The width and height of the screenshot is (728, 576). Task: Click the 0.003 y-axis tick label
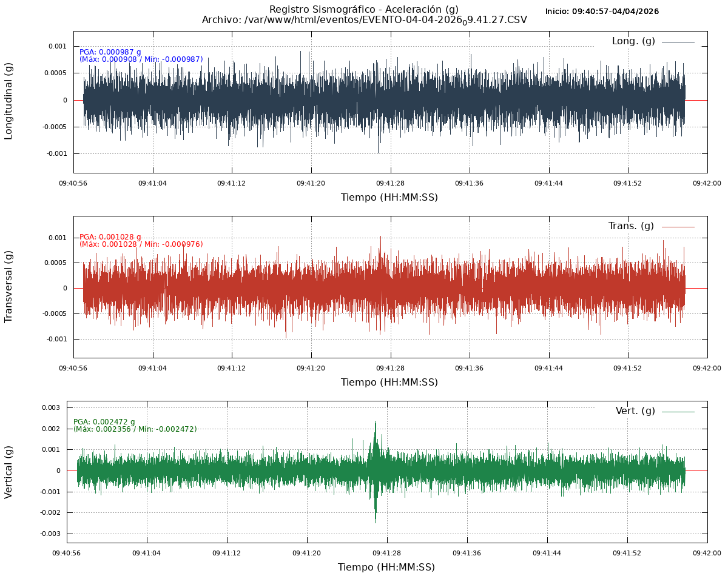point(50,407)
